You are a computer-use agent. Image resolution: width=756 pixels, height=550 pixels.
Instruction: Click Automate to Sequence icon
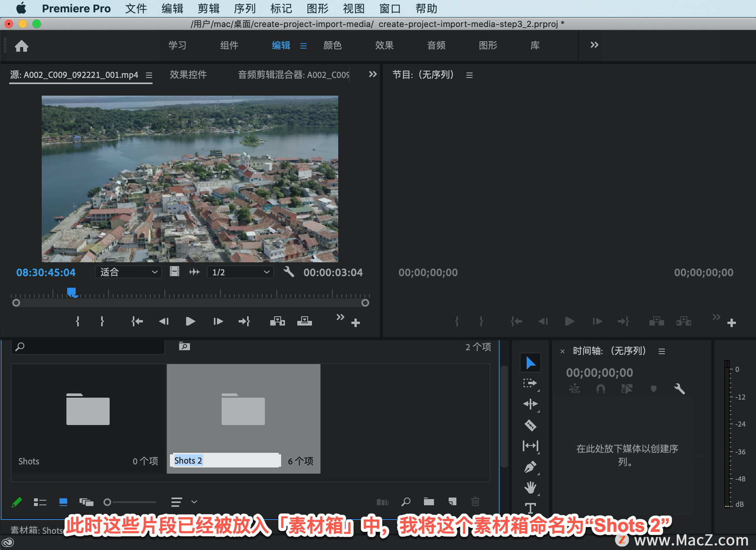tap(382, 502)
